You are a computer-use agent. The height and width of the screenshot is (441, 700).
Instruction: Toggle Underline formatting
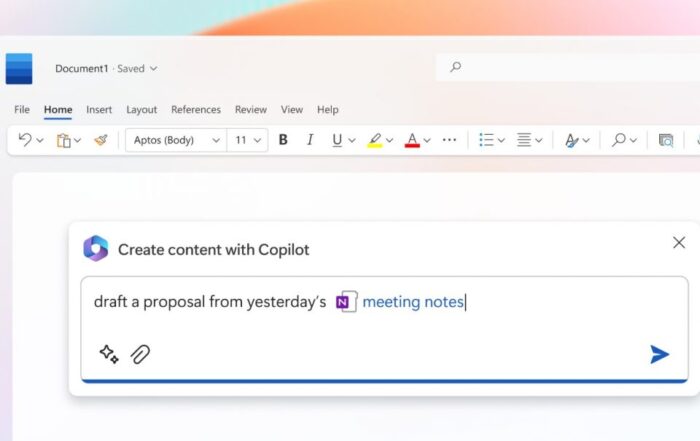point(337,140)
